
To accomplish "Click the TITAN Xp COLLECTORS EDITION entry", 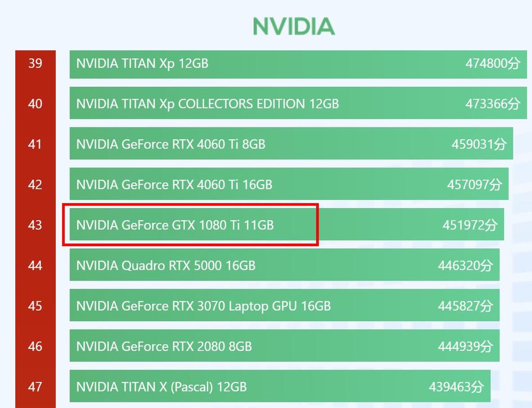I will click(298, 103).
